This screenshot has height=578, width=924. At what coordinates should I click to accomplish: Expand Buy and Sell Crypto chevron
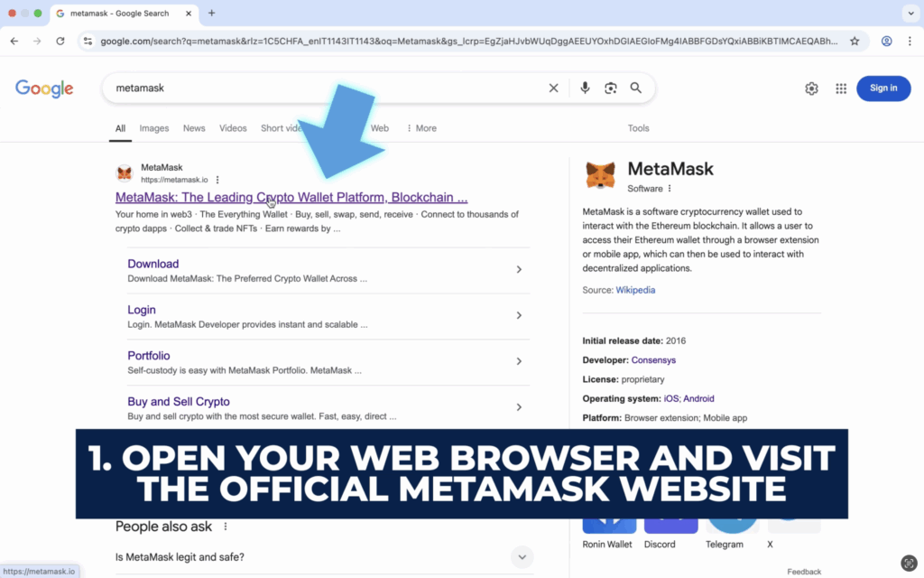point(519,407)
